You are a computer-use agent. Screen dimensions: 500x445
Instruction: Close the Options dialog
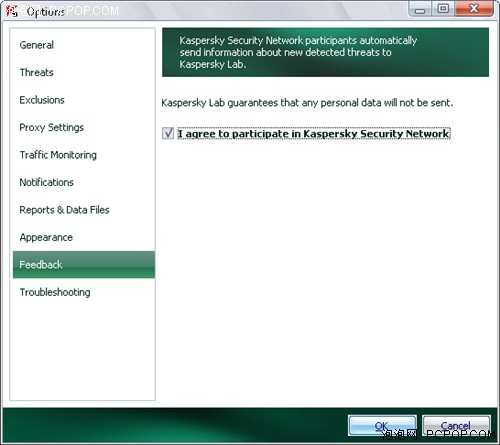(x=474, y=9)
